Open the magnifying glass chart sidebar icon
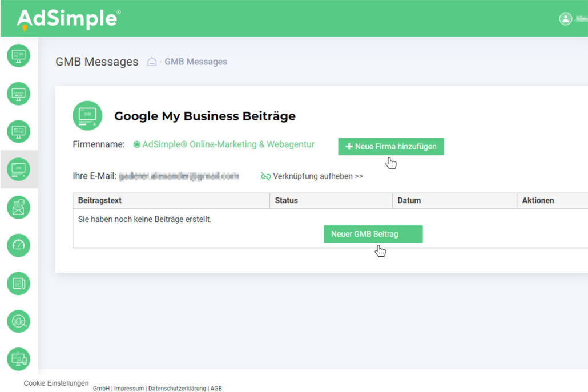Viewport: 588px width, 392px height. tap(18, 321)
